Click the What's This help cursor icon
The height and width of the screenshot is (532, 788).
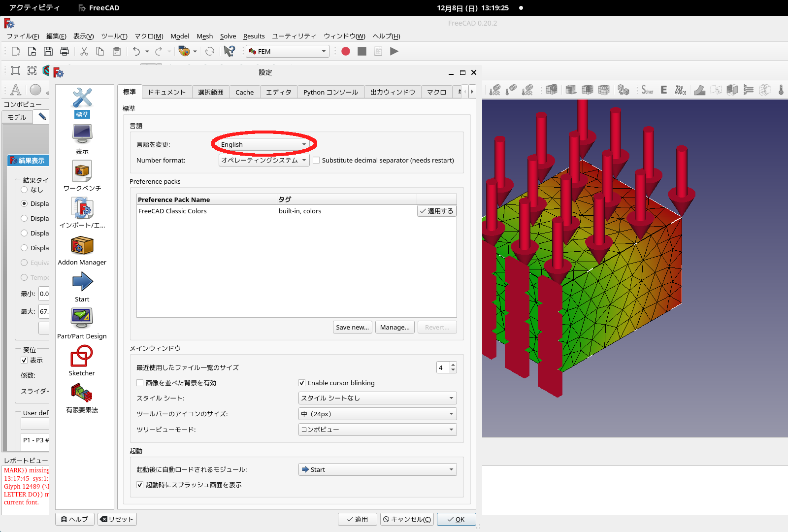(229, 51)
